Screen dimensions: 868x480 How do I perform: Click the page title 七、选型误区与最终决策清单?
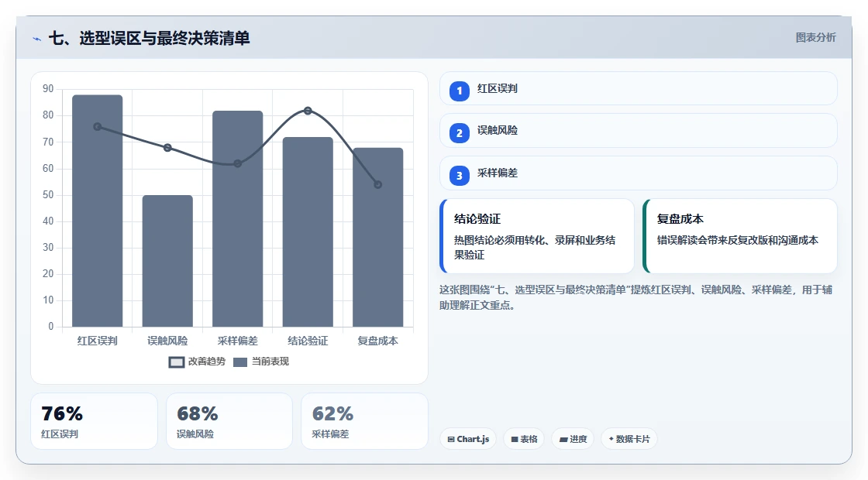pos(150,38)
